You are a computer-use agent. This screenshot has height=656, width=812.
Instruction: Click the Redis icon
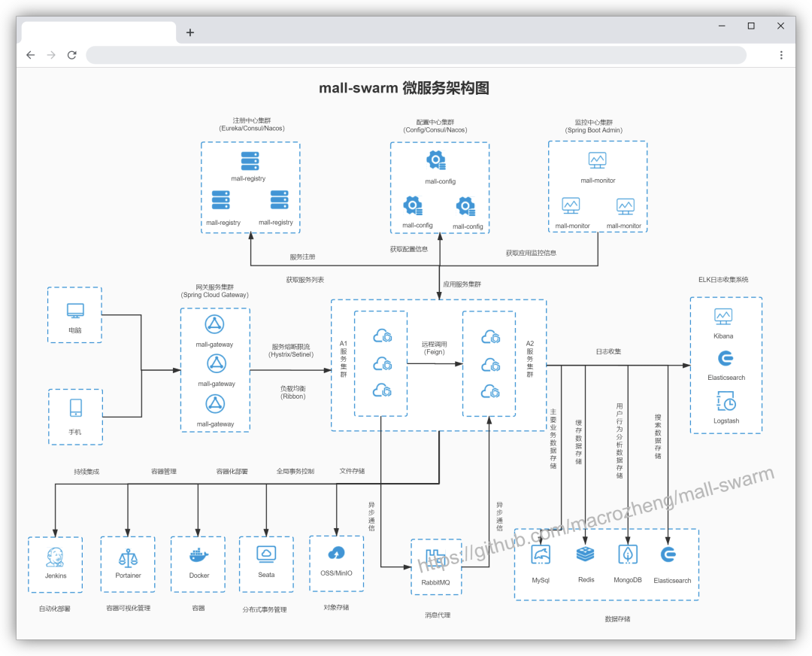click(585, 554)
